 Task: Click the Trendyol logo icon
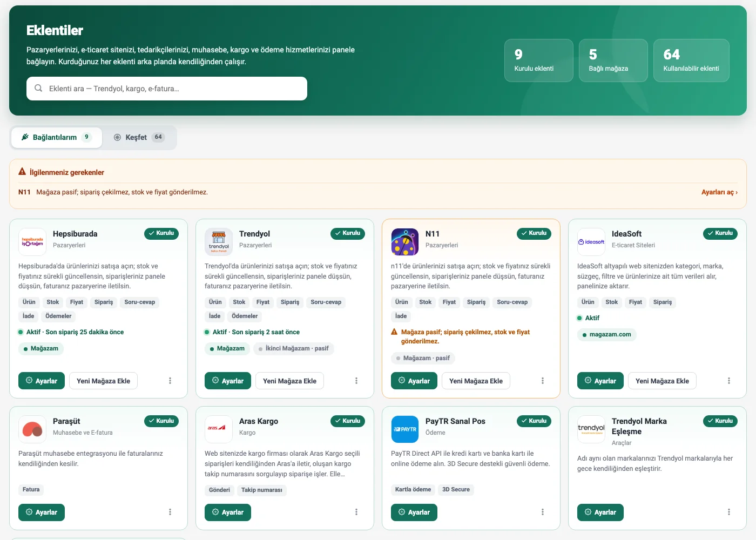click(x=219, y=242)
